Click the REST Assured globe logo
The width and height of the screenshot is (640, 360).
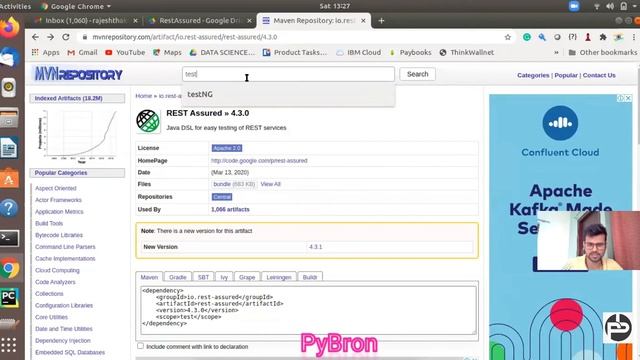pos(148,121)
